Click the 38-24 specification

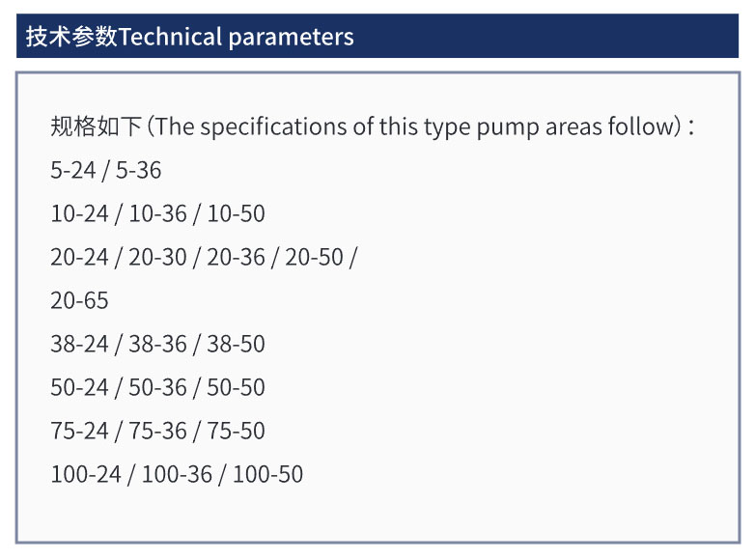(x=79, y=345)
